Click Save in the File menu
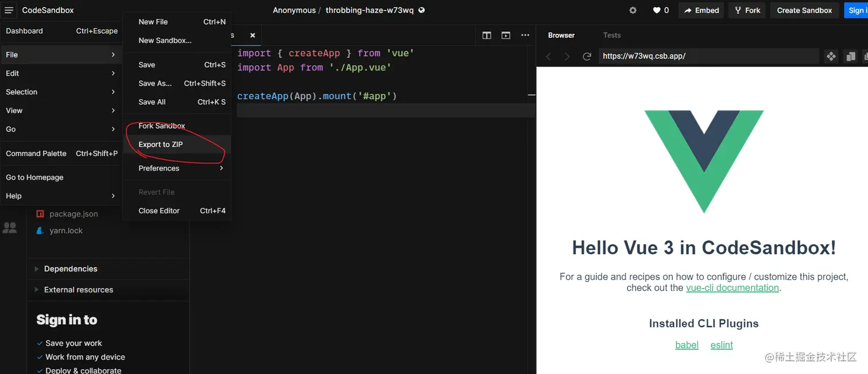 point(177,65)
